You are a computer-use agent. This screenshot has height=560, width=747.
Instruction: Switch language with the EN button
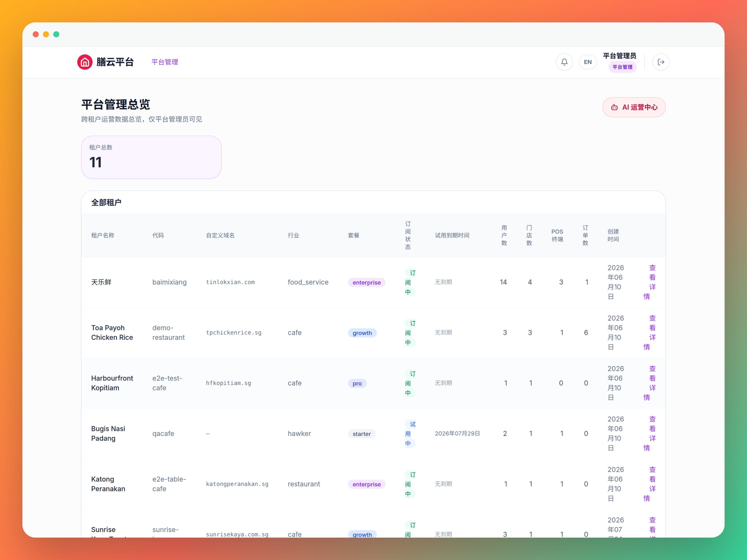click(588, 62)
